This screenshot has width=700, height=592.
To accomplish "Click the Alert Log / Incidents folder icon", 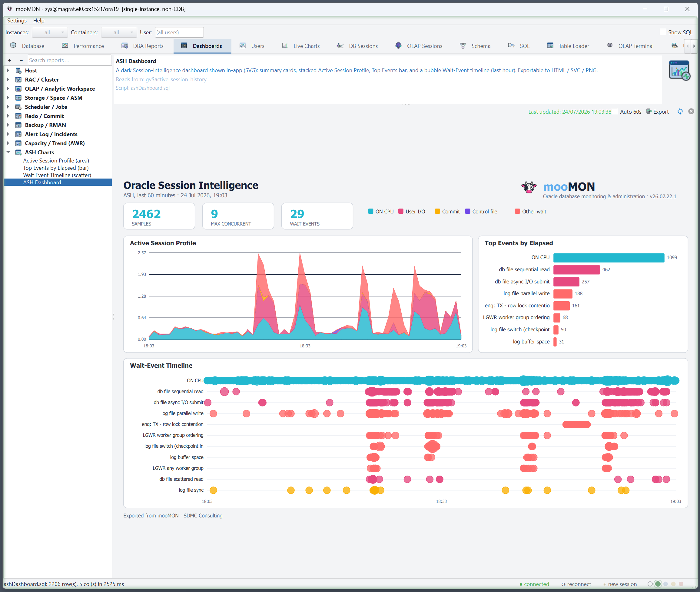I will [x=19, y=134].
